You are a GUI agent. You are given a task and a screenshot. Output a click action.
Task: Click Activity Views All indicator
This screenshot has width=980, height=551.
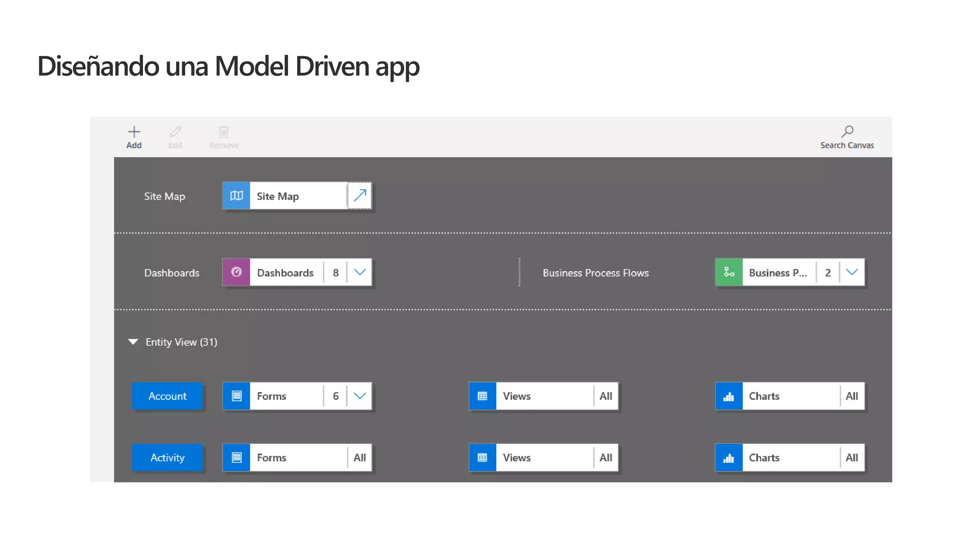point(606,458)
